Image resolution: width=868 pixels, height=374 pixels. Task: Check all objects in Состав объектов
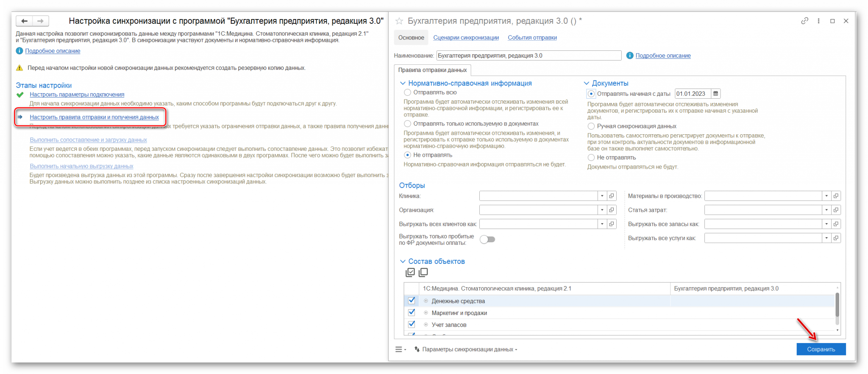(410, 272)
